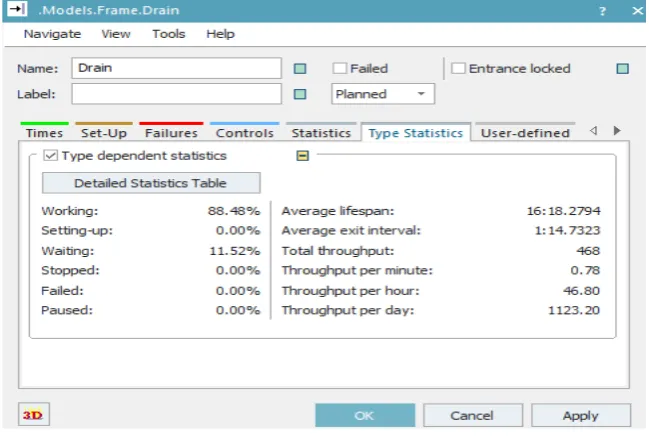This screenshot has width=649, height=438.
Task: Open the Planned dropdown list
Action: (383, 94)
